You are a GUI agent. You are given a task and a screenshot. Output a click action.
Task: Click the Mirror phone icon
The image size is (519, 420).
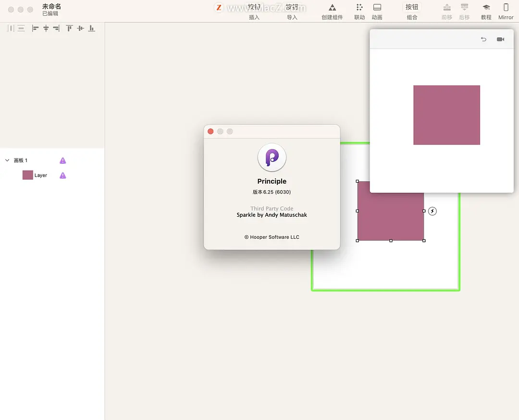506,8
